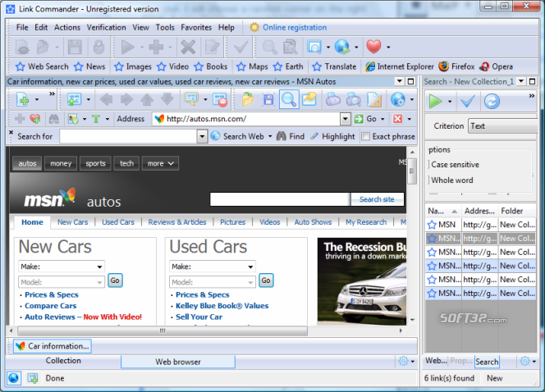Screen dimensions: 545x392
Task: Click the horizontal scrollbar thumb of web page
Action: click(x=163, y=330)
